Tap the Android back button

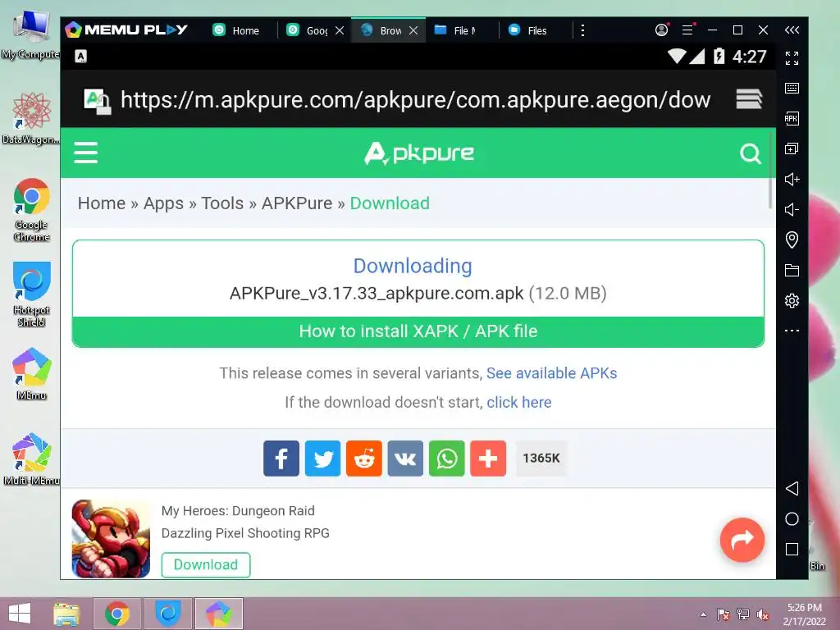(x=792, y=488)
